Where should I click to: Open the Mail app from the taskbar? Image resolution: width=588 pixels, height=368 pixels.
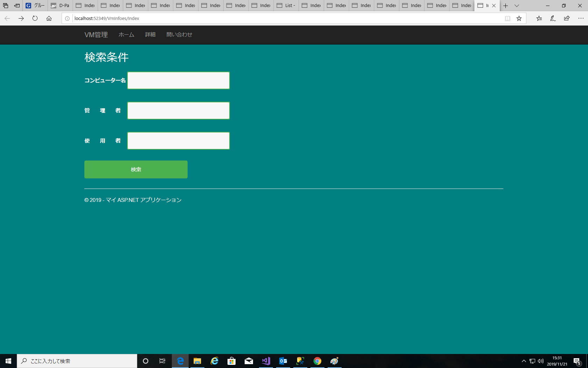tap(249, 361)
